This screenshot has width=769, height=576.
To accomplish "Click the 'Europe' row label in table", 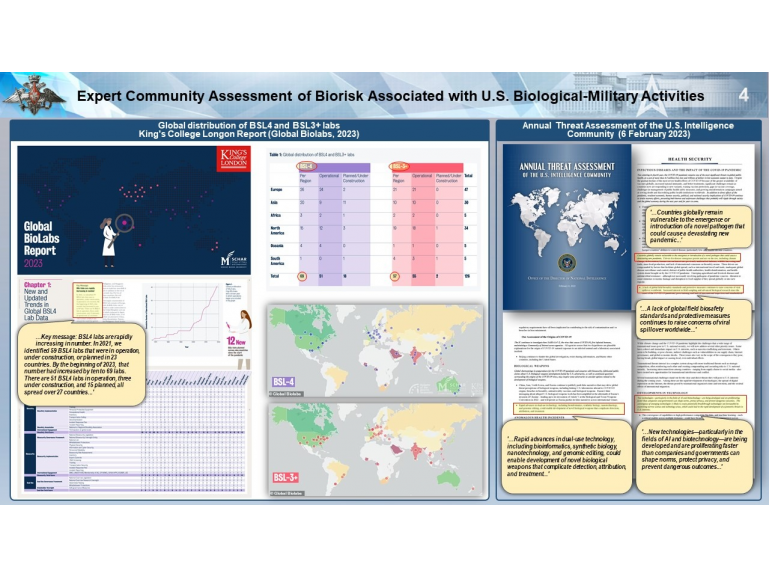I will pyautogui.click(x=276, y=189).
